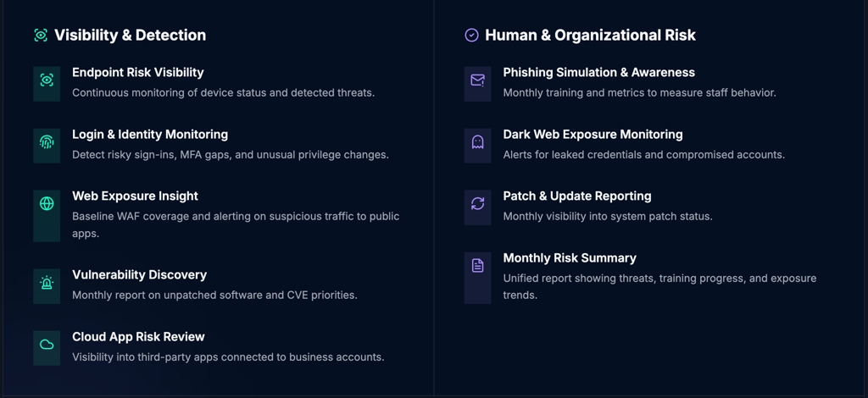Click the document icon for Monthly Risk Summary

click(x=477, y=265)
